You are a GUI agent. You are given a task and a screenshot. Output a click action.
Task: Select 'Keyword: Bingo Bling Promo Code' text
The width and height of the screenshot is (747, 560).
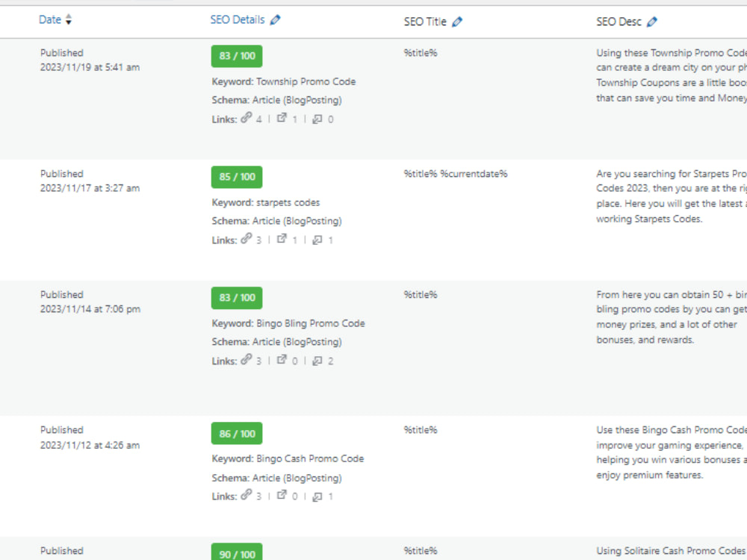288,323
